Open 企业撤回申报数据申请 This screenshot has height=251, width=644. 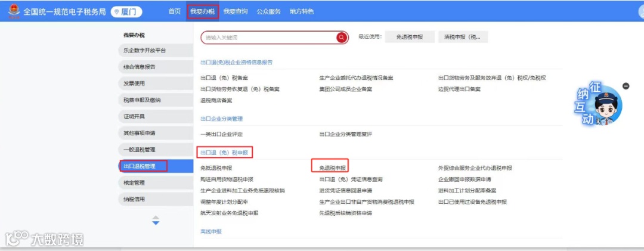465,179
